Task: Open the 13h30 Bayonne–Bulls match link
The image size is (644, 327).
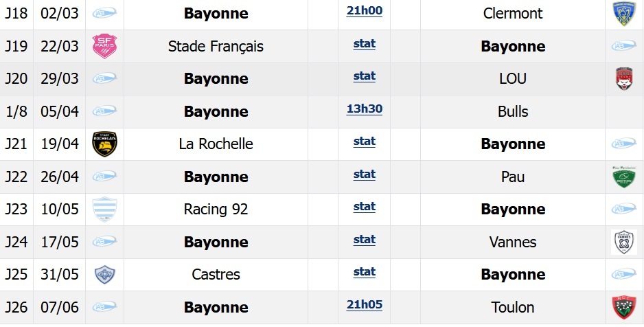Action: pyautogui.click(x=364, y=109)
